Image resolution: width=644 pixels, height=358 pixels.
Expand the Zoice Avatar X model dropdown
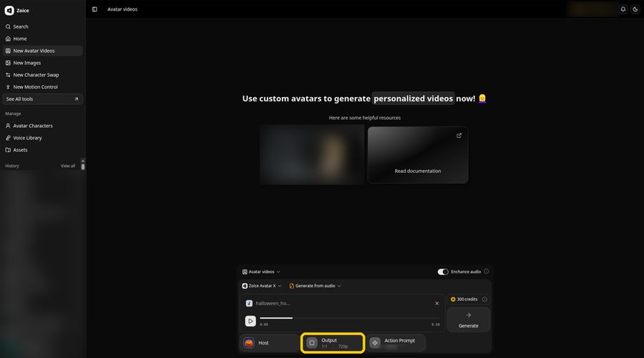click(262, 286)
